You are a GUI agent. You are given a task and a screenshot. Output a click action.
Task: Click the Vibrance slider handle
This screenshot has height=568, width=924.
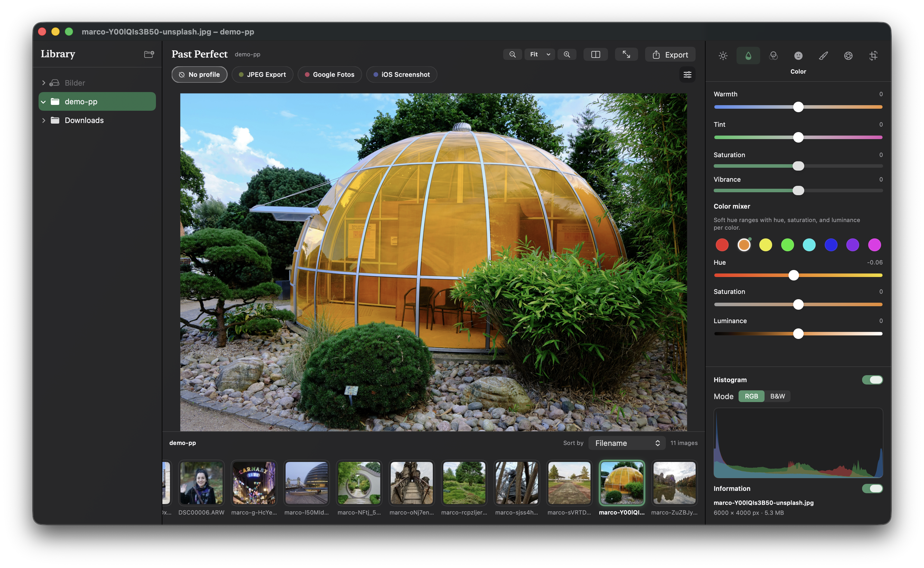pos(798,191)
